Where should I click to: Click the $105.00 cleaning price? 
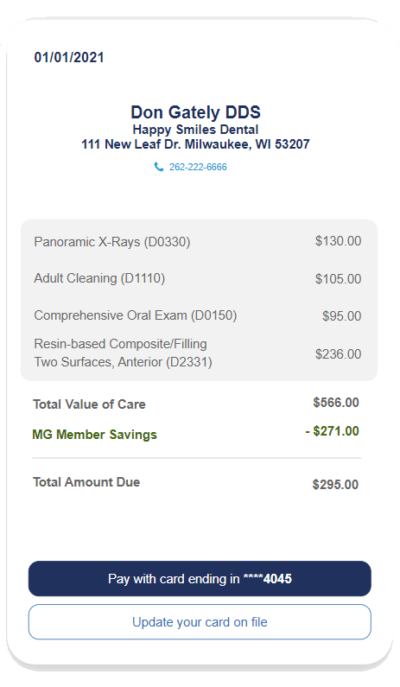tap(338, 279)
